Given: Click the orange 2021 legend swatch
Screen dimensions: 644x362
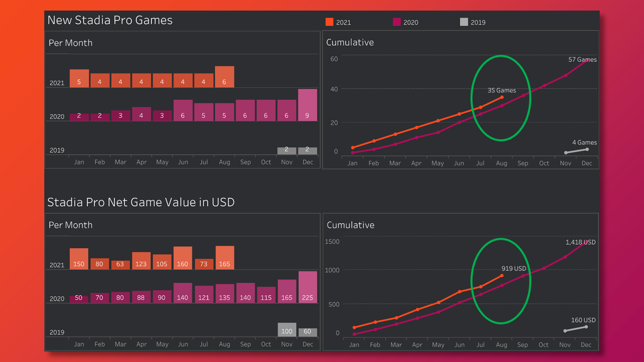Looking at the screenshot, I should pyautogui.click(x=330, y=22).
